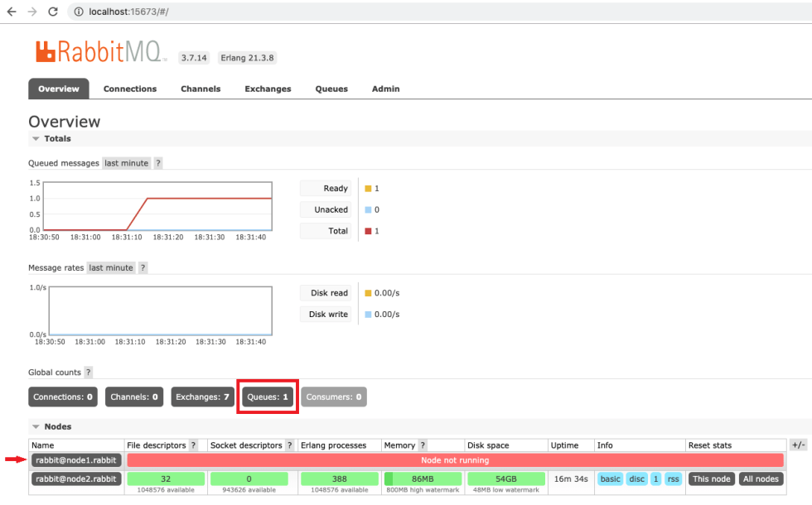Open help for Socket descriptors column

289,445
